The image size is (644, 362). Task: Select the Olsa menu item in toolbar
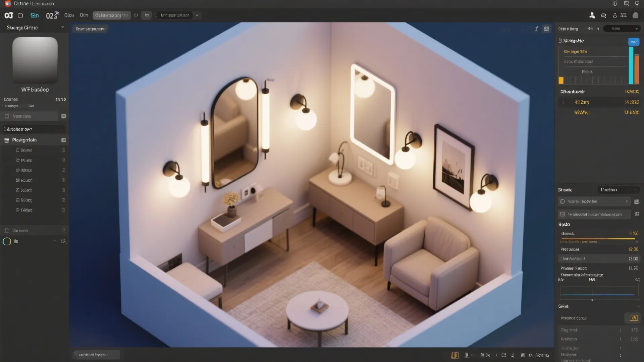point(69,15)
